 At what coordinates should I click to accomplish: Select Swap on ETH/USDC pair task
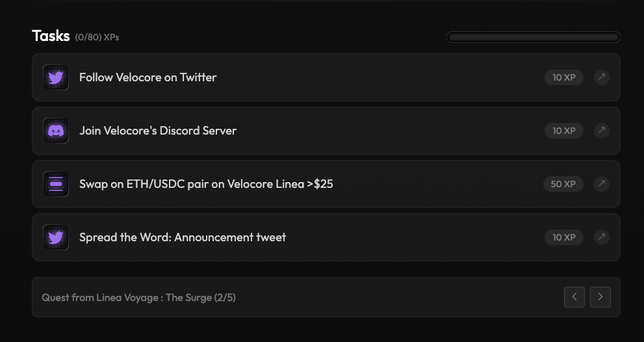[x=206, y=184]
